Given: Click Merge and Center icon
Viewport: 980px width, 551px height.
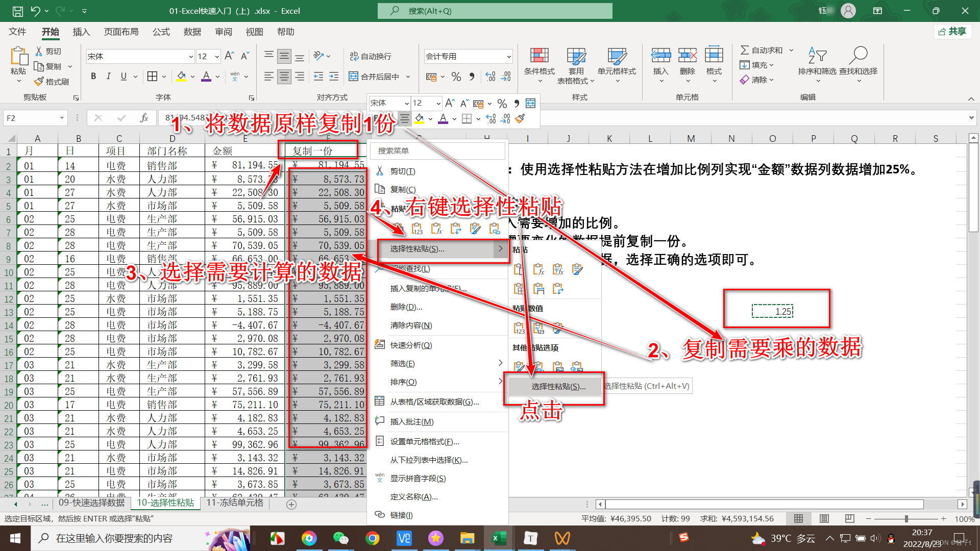Looking at the screenshot, I should [x=353, y=77].
